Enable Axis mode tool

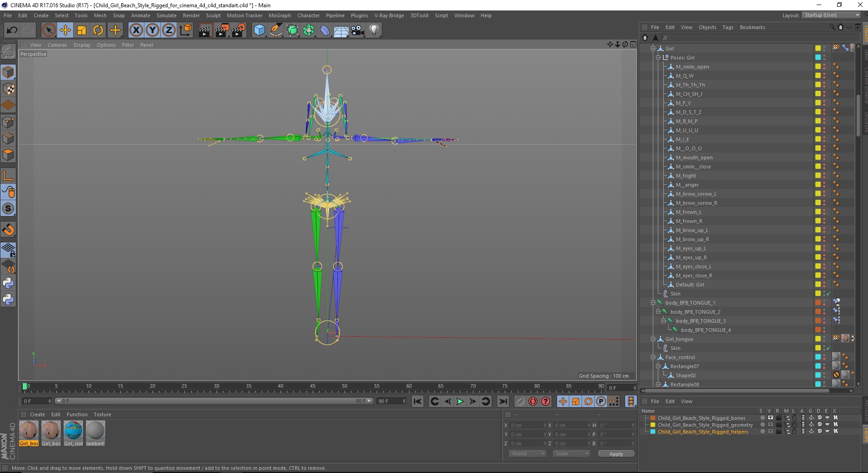click(8, 176)
